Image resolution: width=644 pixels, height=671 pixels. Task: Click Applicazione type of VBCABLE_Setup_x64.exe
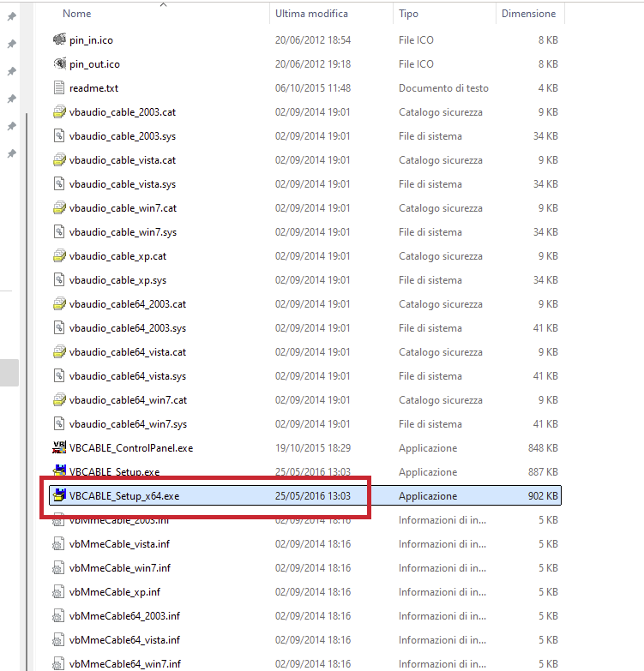coord(428,495)
